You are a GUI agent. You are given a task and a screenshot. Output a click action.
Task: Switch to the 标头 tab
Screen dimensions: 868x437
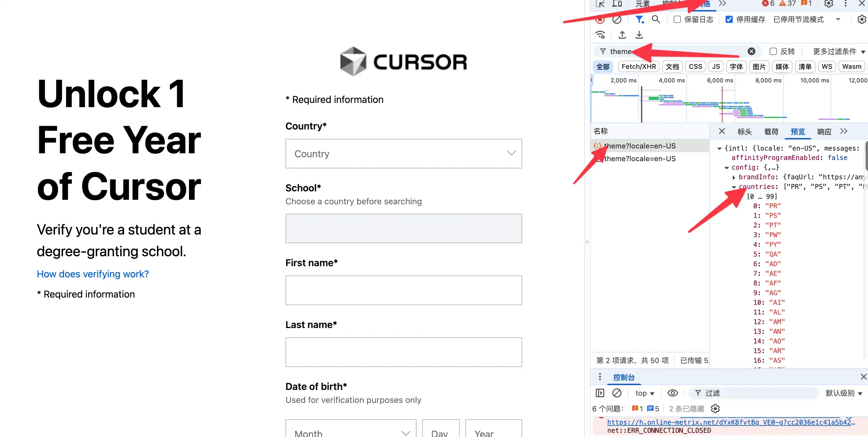[x=744, y=132]
